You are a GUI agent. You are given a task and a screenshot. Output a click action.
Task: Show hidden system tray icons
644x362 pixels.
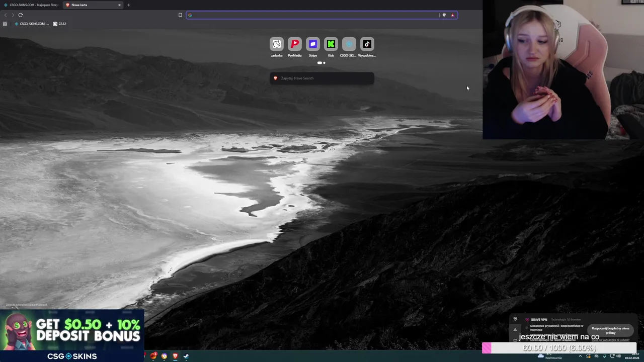[580, 356]
